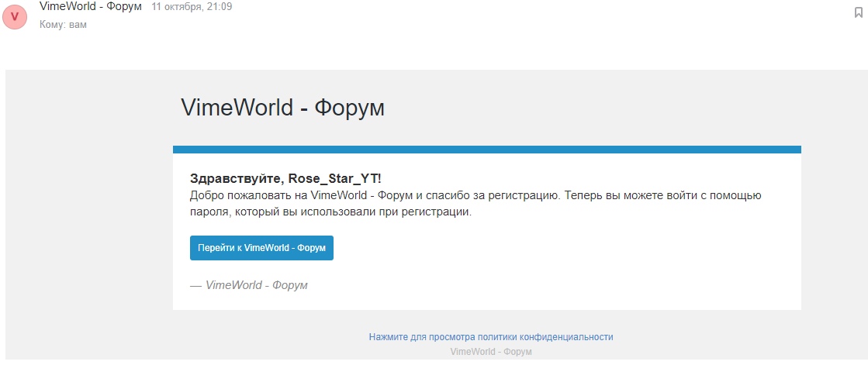
Task: Click the email date 11 октября, 21:09
Action: pos(192,7)
